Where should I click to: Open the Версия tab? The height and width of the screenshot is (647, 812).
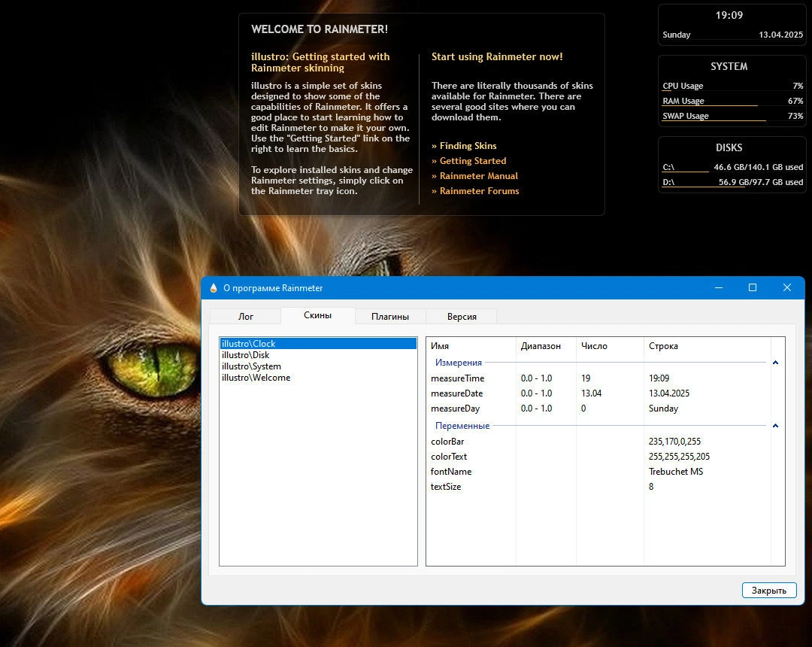(462, 317)
